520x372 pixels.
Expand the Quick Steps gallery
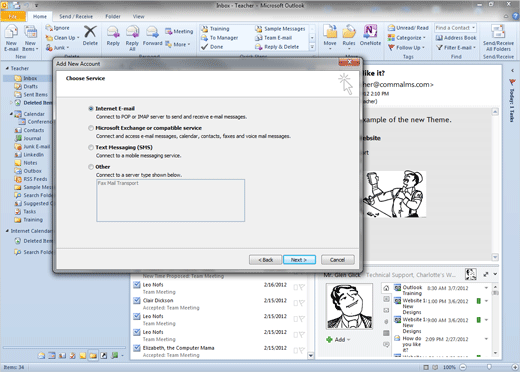click(x=312, y=47)
